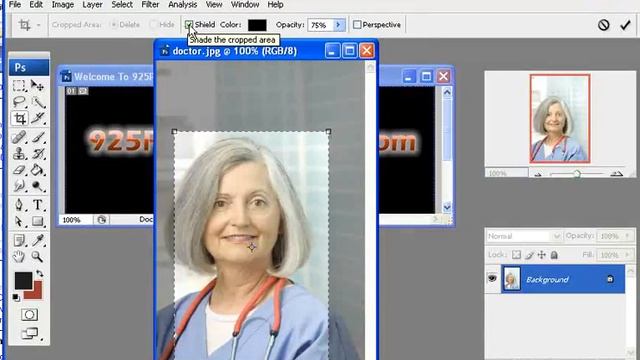Select the Eyedropper tool

pyautogui.click(x=38, y=240)
